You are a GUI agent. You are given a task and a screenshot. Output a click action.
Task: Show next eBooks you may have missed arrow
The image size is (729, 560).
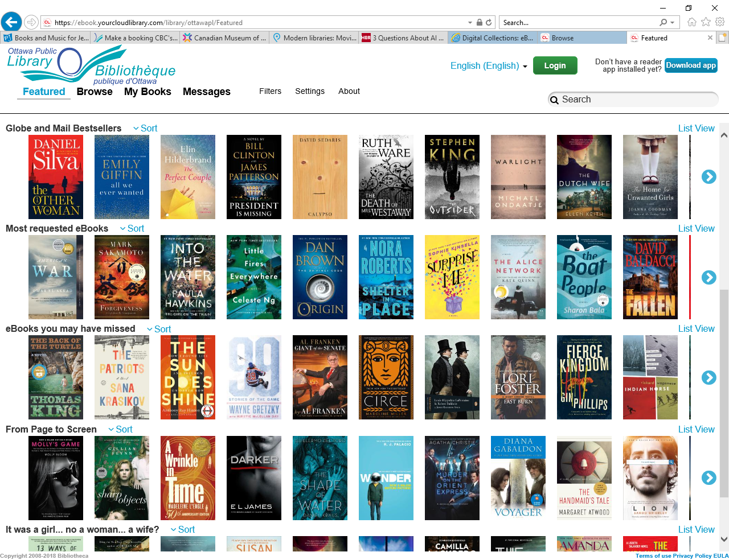coord(708,377)
